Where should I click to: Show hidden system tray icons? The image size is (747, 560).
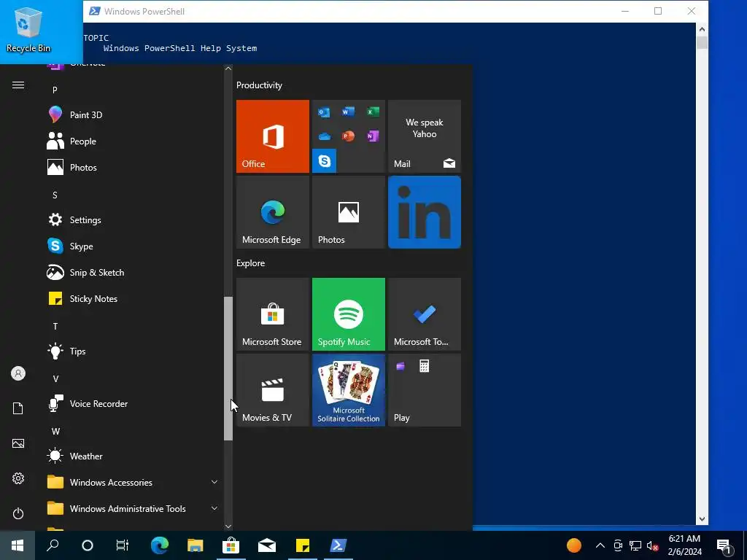[x=600, y=545]
